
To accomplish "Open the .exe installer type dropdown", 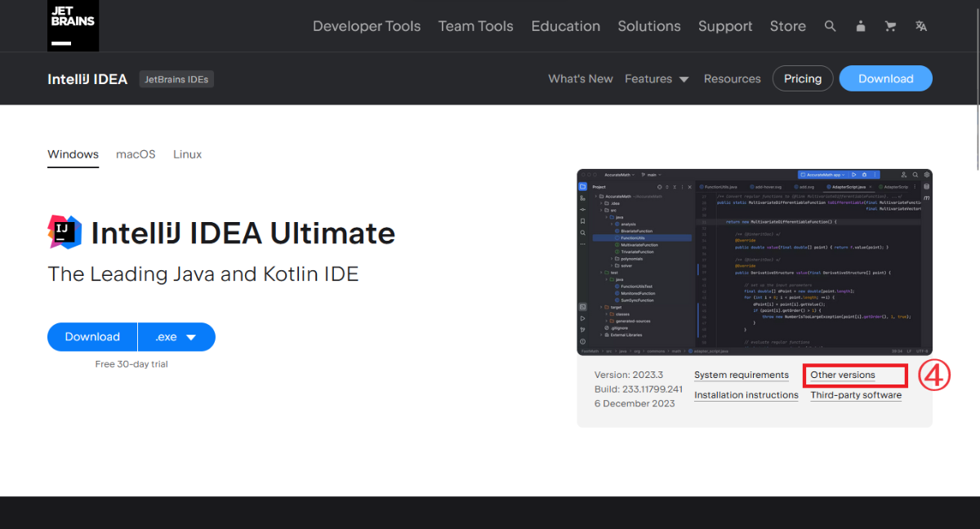I will click(176, 337).
